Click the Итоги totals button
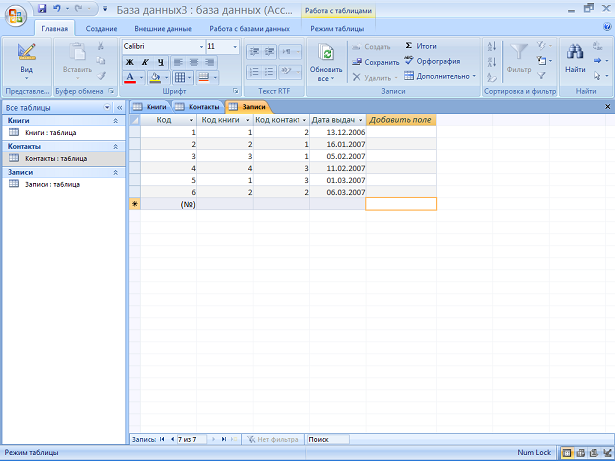615x461 pixels. pos(420,46)
